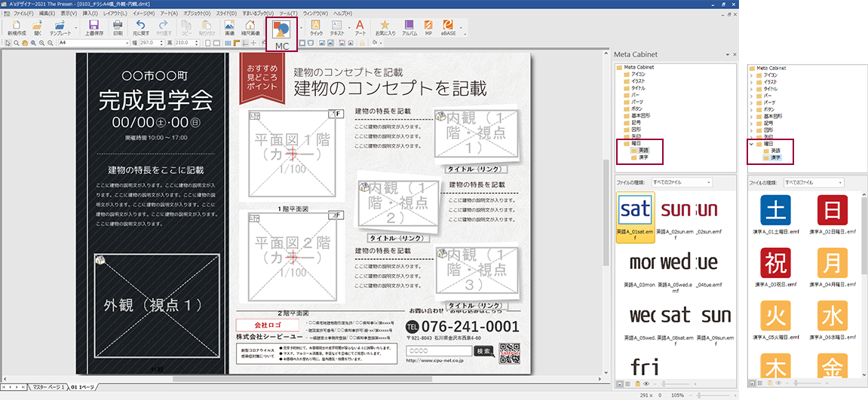Open Meta Cabinet via the MC icon
The width and height of the screenshot is (868, 400).
click(x=282, y=35)
